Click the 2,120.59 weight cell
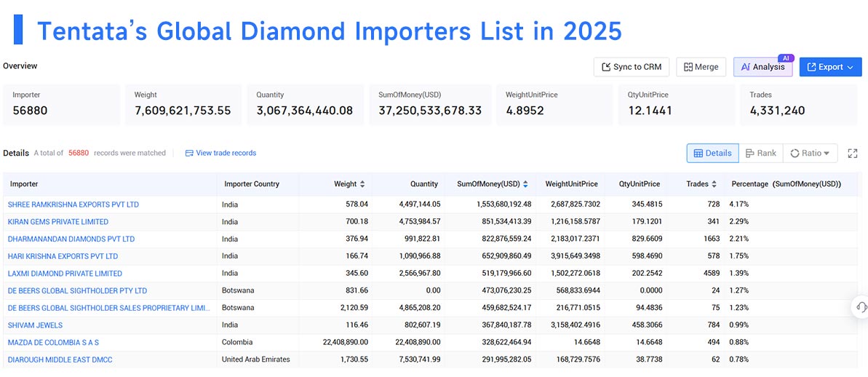This screenshot has height=377, width=868. [355, 308]
